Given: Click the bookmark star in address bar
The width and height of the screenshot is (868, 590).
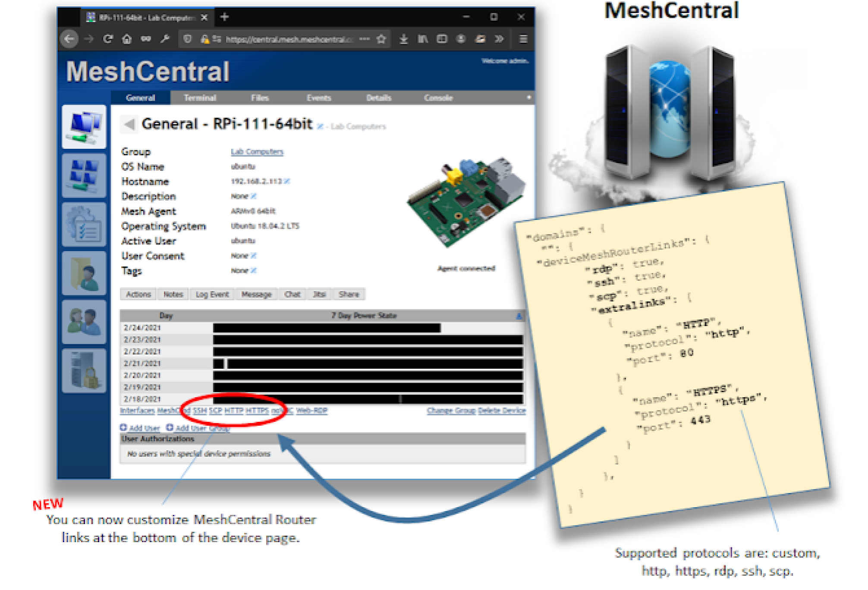Looking at the screenshot, I should (381, 39).
